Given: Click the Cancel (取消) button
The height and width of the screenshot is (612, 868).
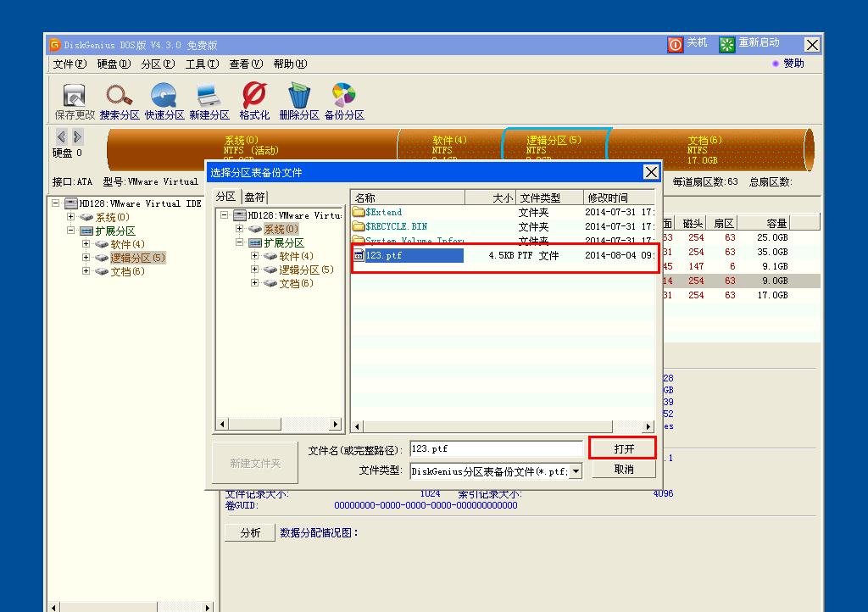Looking at the screenshot, I should point(623,470).
